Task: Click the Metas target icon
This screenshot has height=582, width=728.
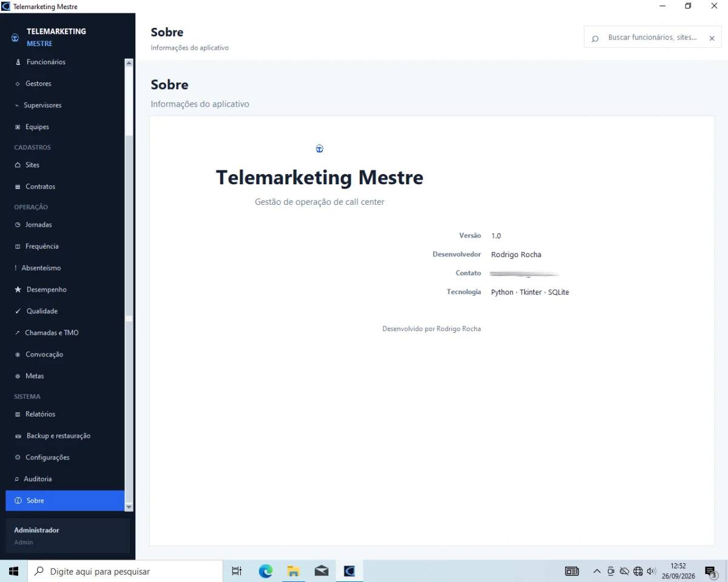Action: click(x=18, y=376)
